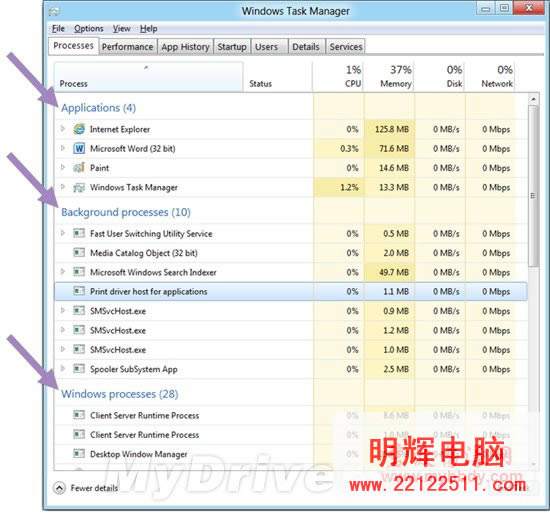Click the Internet Explorer icon
This screenshot has width=550, height=513.
tap(79, 129)
